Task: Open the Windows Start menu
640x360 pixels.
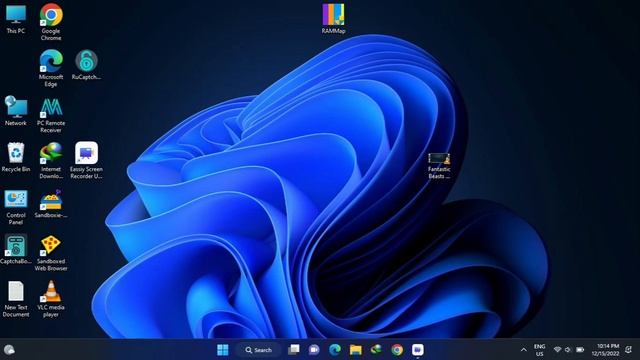Action: pyautogui.click(x=223, y=350)
